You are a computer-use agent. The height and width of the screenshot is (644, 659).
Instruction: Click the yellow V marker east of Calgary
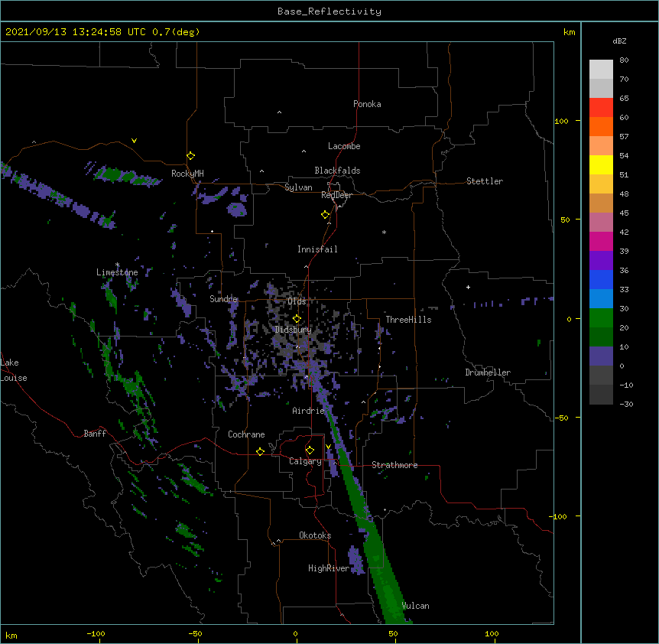click(x=328, y=447)
